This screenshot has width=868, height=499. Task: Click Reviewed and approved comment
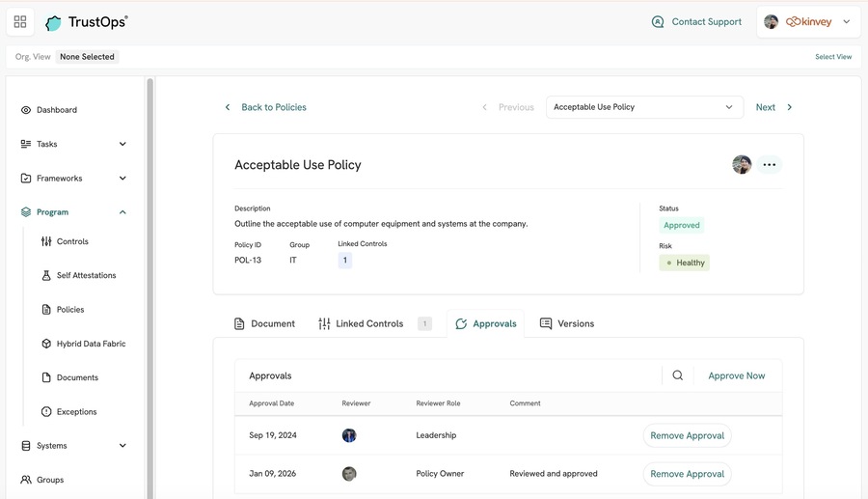(553, 474)
